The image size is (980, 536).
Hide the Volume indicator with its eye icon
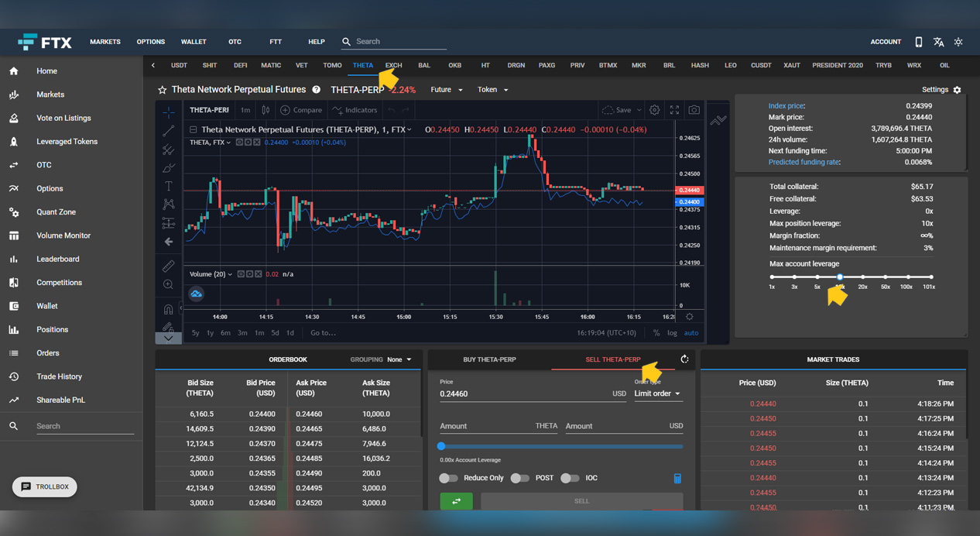pos(240,274)
